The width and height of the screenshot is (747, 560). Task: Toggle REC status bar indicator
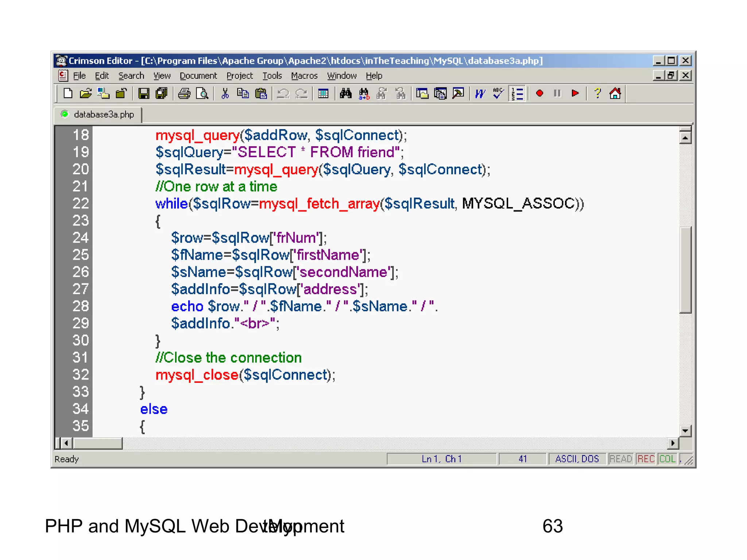tap(646, 459)
